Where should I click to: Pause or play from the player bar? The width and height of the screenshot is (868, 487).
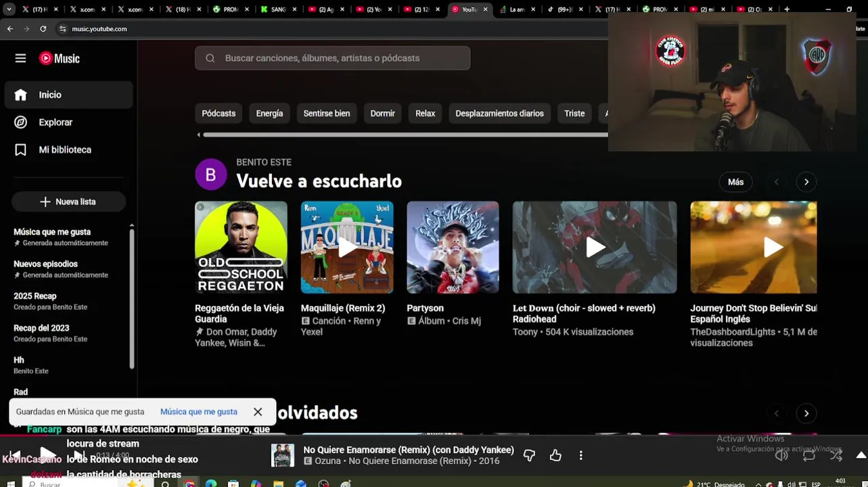(47, 455)
